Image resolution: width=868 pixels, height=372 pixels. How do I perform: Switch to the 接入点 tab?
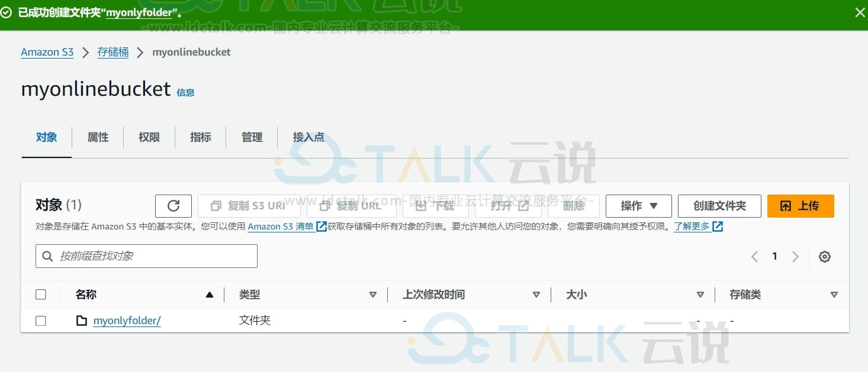[x=308, y=137]
